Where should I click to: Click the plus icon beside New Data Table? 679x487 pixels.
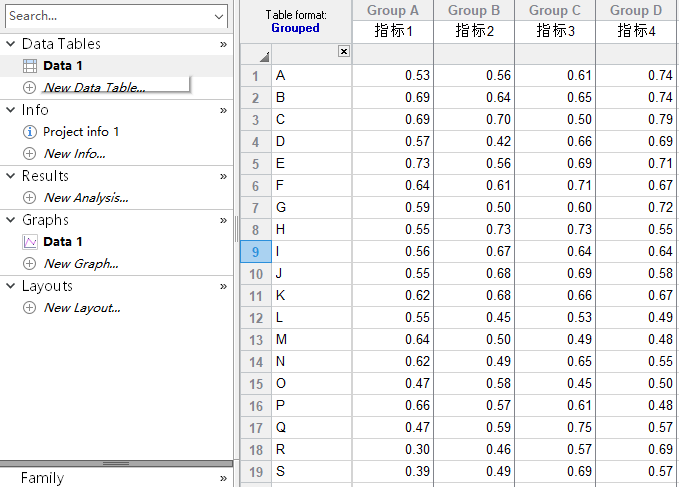click(30, 88)
